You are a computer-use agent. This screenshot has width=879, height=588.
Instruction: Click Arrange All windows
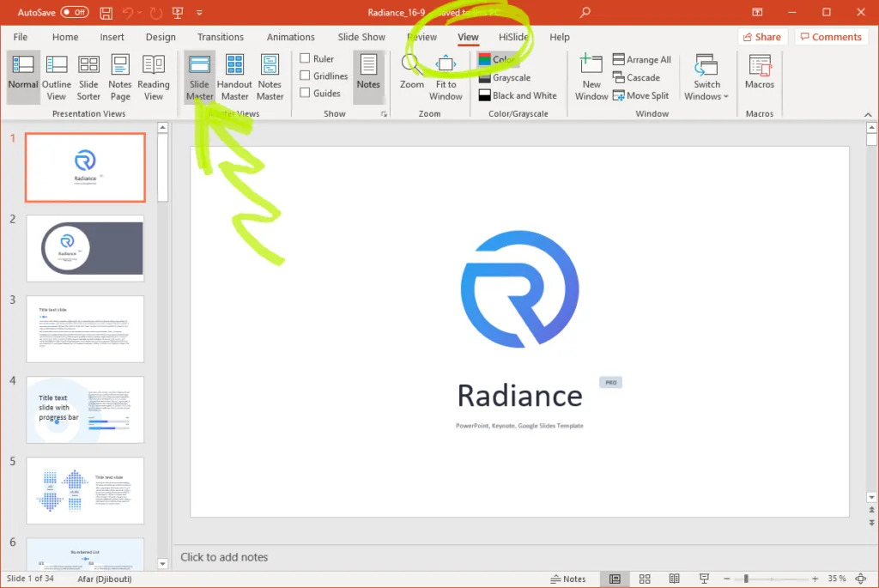(642, 59)
